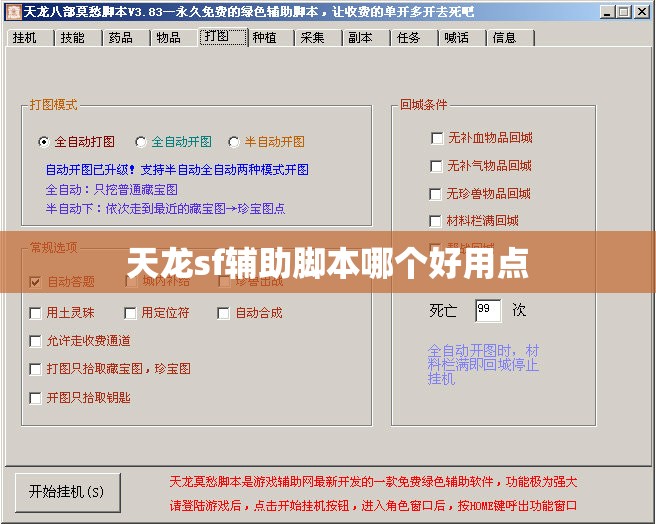
Task: Go to the 药品 tab
Action: click(x=126, y=38)
